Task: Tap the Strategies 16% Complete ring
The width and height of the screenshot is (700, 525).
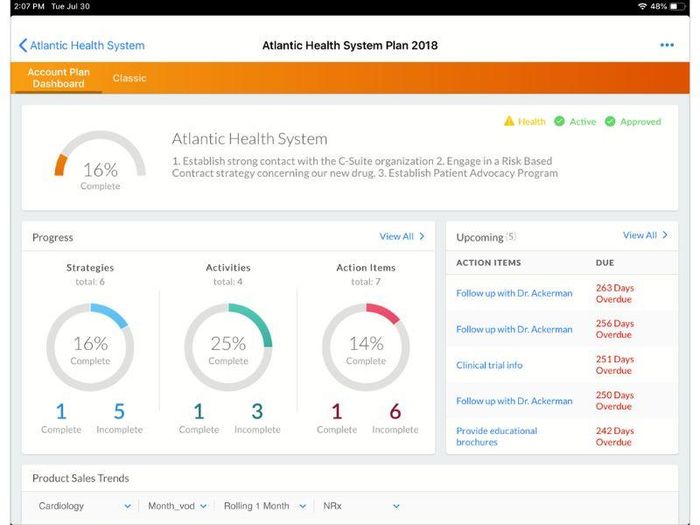Action: pos(90,347)
